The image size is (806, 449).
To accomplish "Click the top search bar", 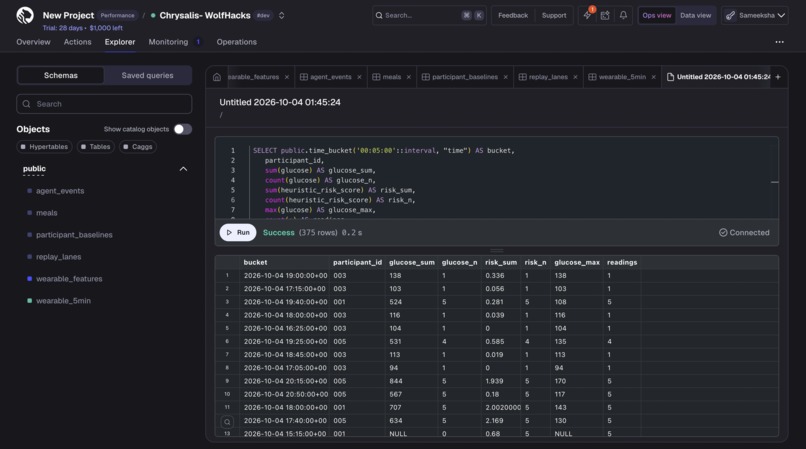I will tap(429, 15).
